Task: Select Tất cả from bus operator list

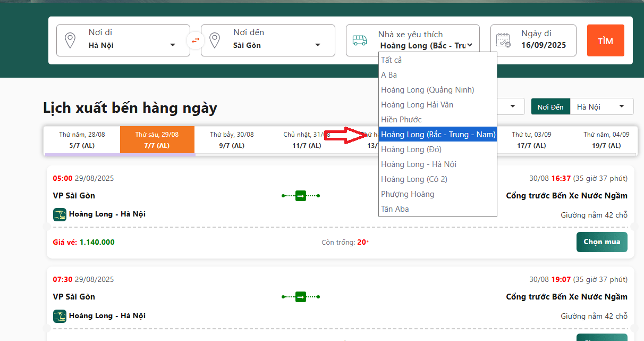Action: (x=392, y=60)
